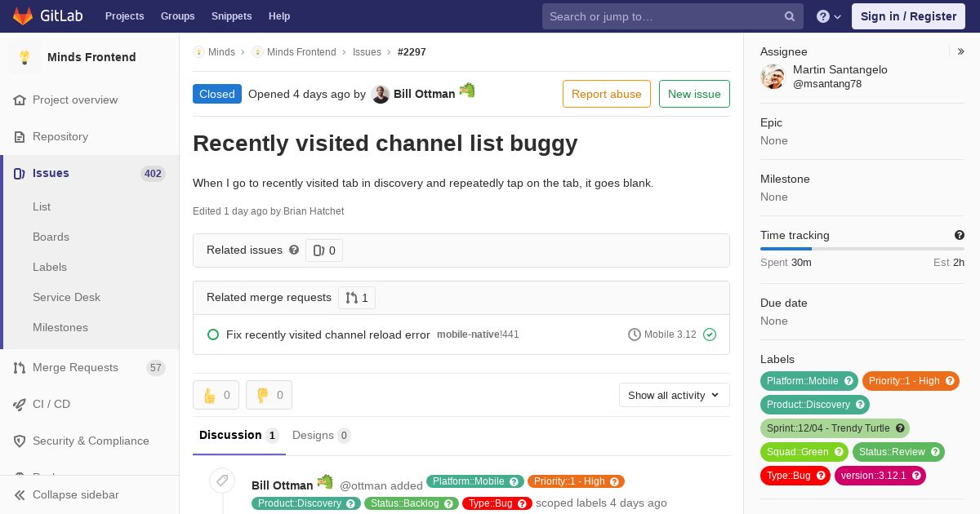This screenshot has height=514, width=980.
Task: Open Minds breadcrumb link
Action: [x=221, y=52]
